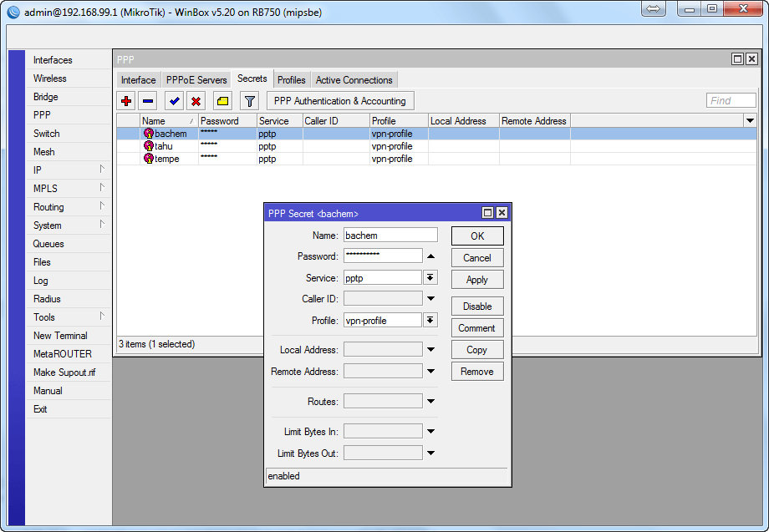This screenshot has height=532, width=769.
Task: Expand the MPLS submenu
Action: [102, 187]
